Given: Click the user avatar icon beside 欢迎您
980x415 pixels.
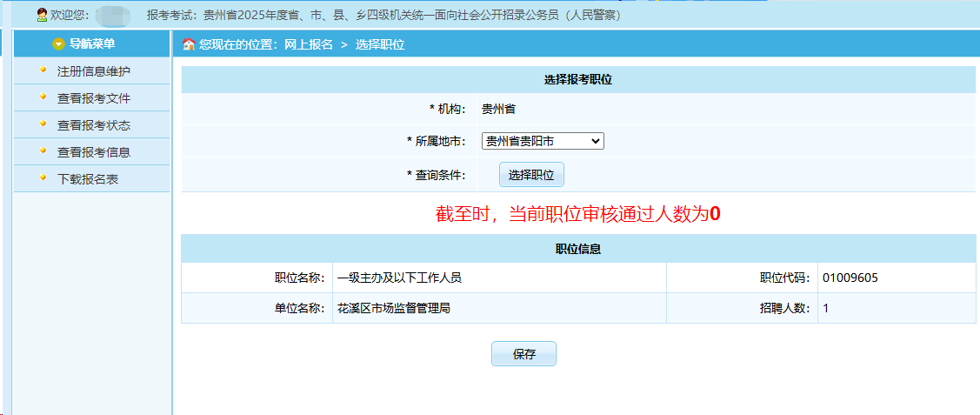Looking at the screenshot, I should (x=42, y=15).
